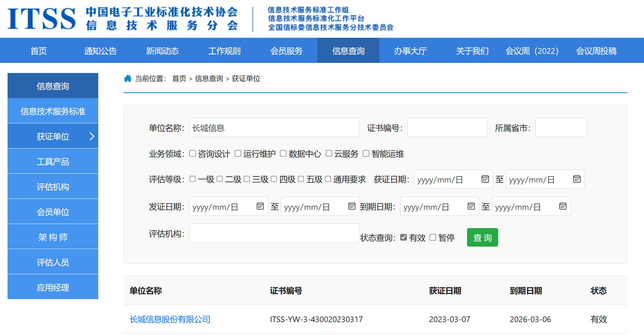The height and width of the screenshot is (335, 644).
Task: Focus the 单位名称 input field
Action: click(x=274, y=128)
